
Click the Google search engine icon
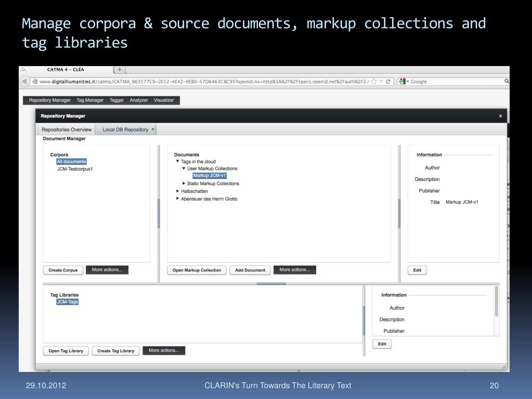[403, 82]
